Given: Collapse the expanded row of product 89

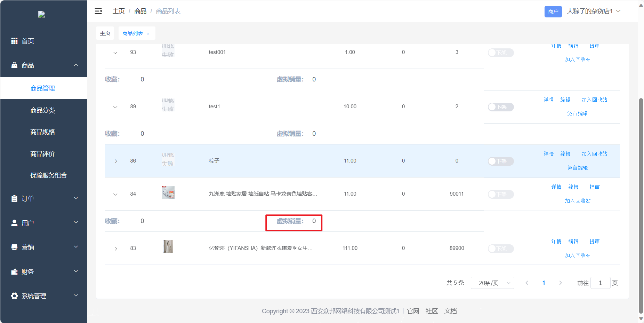Looking at the screenshot, I should click(x=115, y=107).
